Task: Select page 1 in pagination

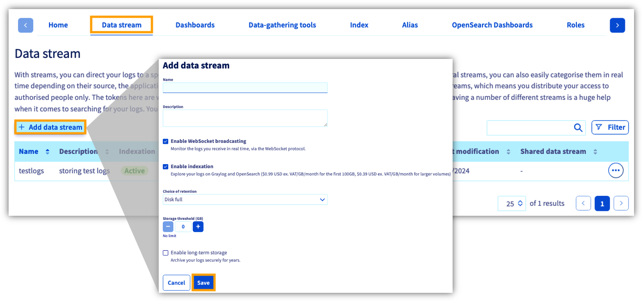Action: click(x=602, y=204)
